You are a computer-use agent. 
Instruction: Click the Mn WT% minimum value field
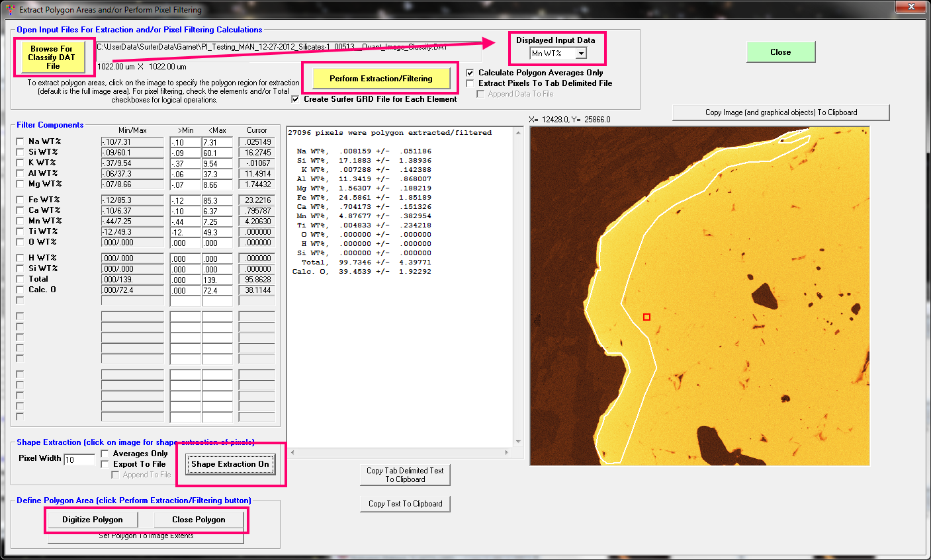(185, 221)
